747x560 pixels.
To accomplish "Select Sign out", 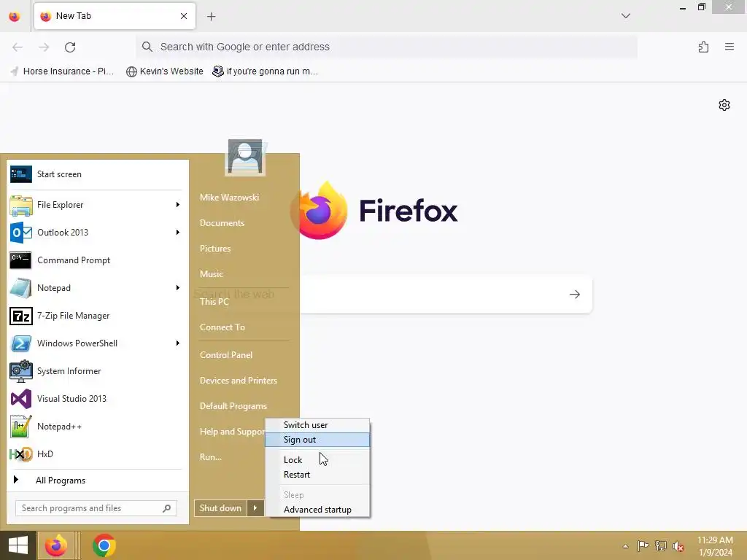I will [x=317, y=440].
